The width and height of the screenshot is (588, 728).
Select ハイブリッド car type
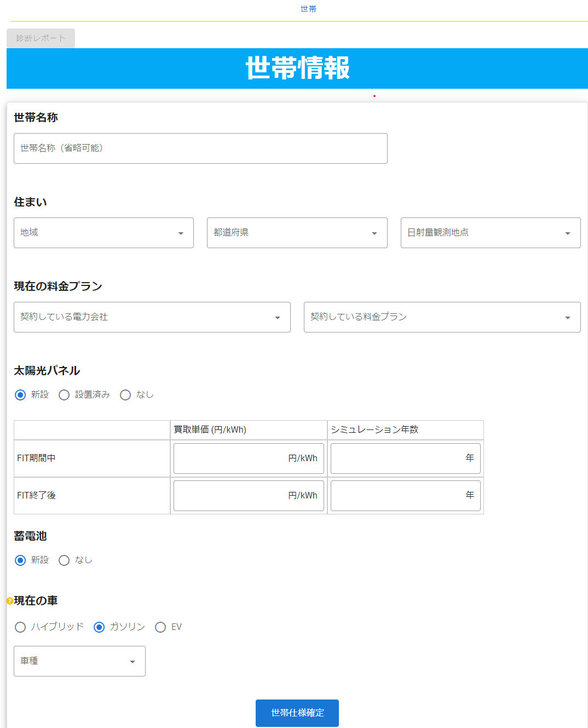[20, 627]
